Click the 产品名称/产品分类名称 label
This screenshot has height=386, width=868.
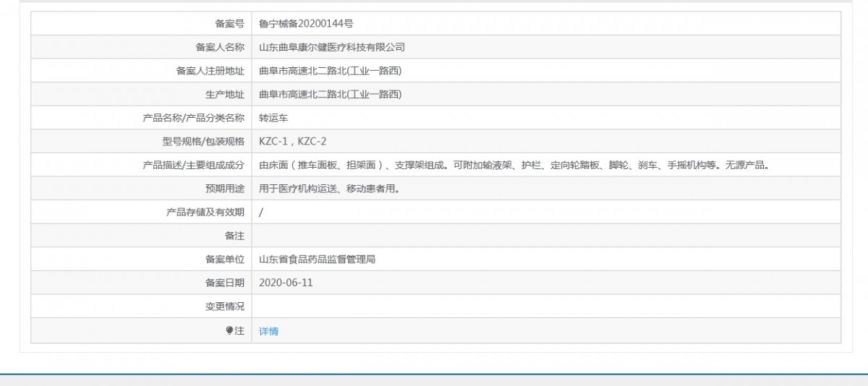(195, 118)
